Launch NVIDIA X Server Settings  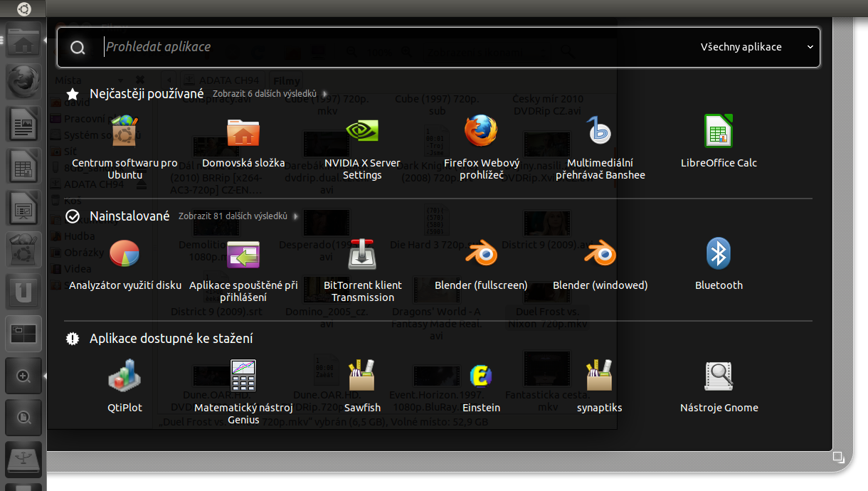362,148
